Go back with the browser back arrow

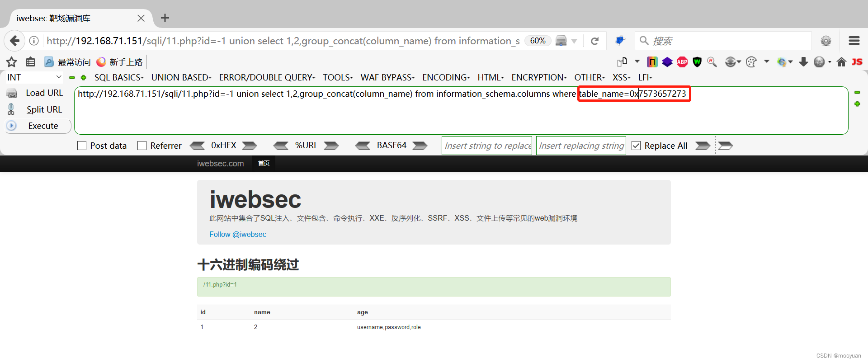[14, 41]
